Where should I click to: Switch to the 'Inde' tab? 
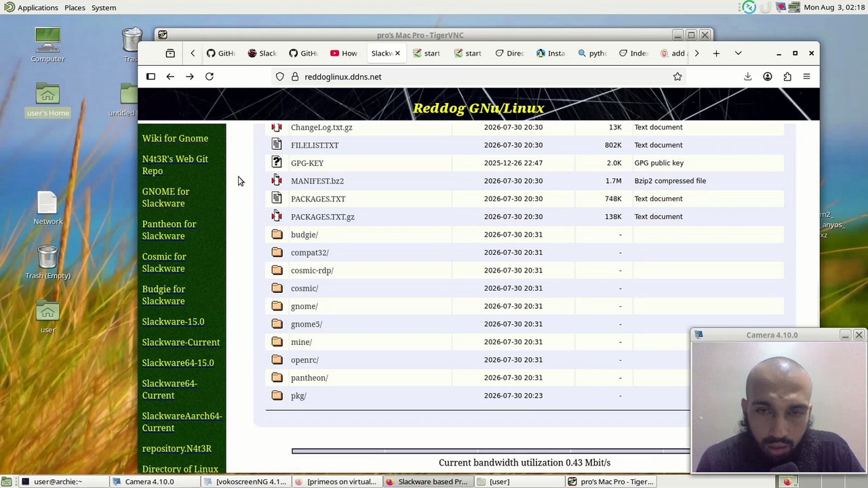pos(633,53)
